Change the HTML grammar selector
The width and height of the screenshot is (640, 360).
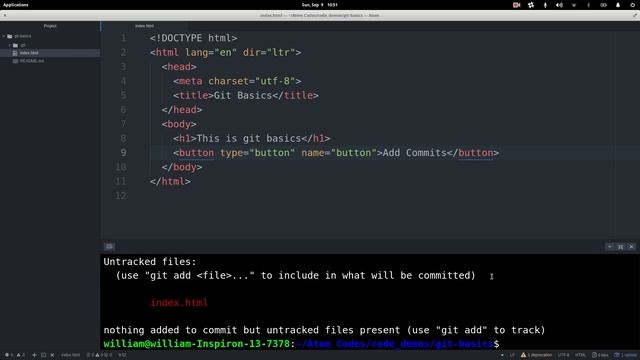[x=580, y=355]
